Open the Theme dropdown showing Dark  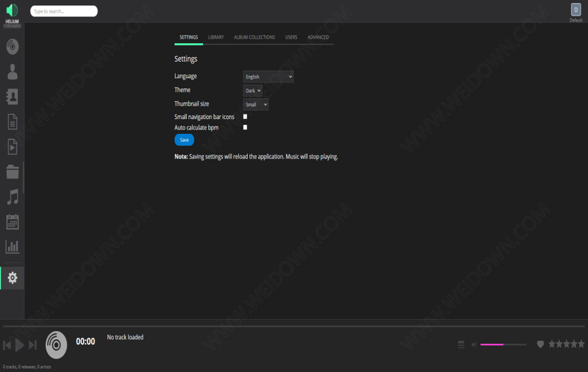(252, 90)
